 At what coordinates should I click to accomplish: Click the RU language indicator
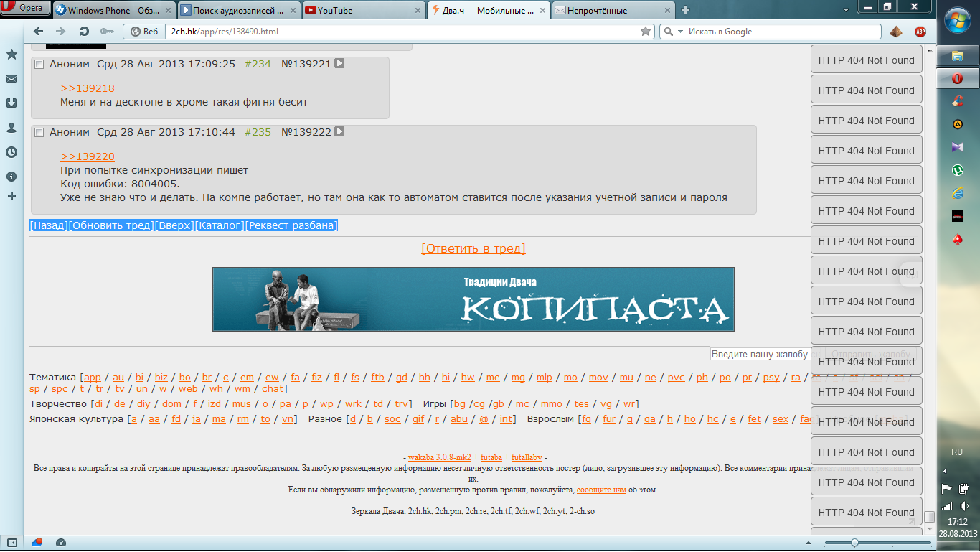click(x=957, y=452)
